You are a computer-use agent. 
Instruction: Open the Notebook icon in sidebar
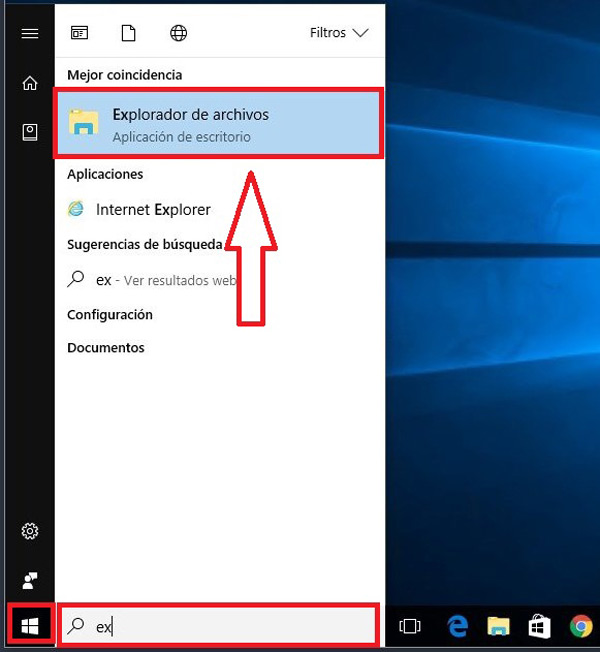29,132
